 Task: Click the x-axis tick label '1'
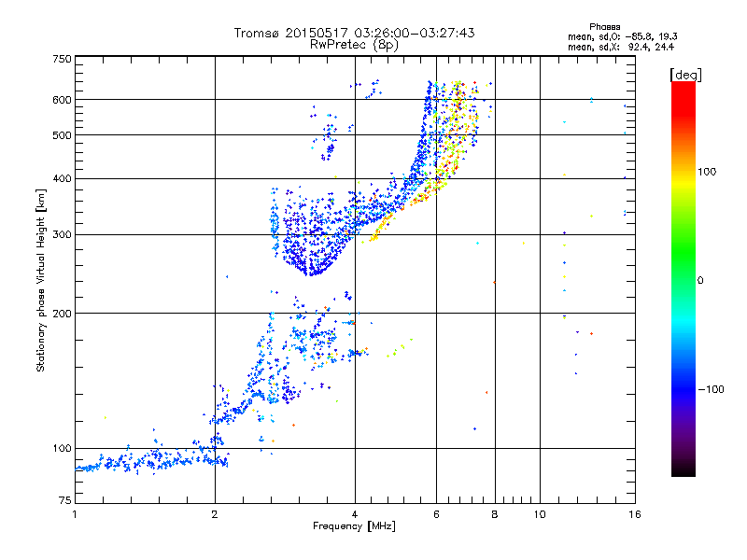point(75,514)
